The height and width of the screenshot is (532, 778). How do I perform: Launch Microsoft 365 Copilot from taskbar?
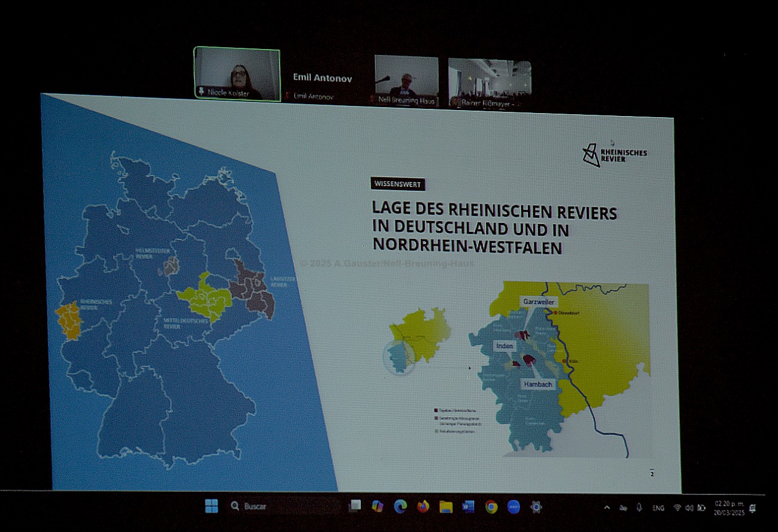[x=377, y=506]
